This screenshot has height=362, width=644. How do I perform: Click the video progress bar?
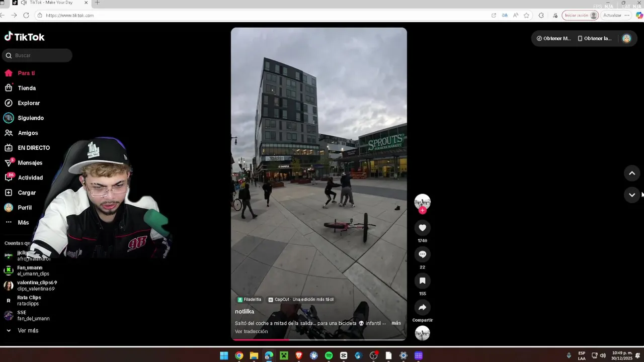click(319, 340)
